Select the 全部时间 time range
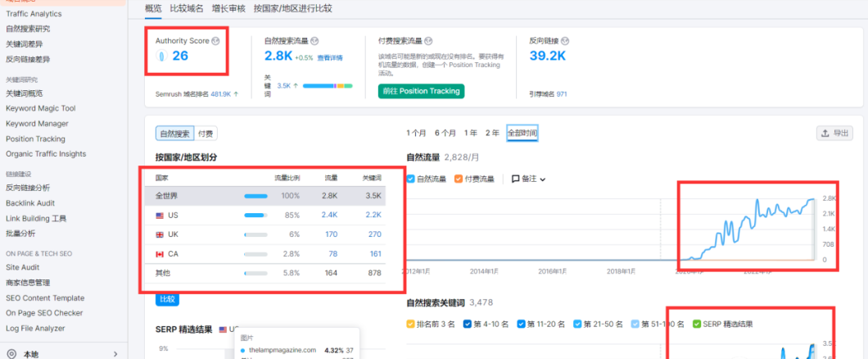 (522, 133)
